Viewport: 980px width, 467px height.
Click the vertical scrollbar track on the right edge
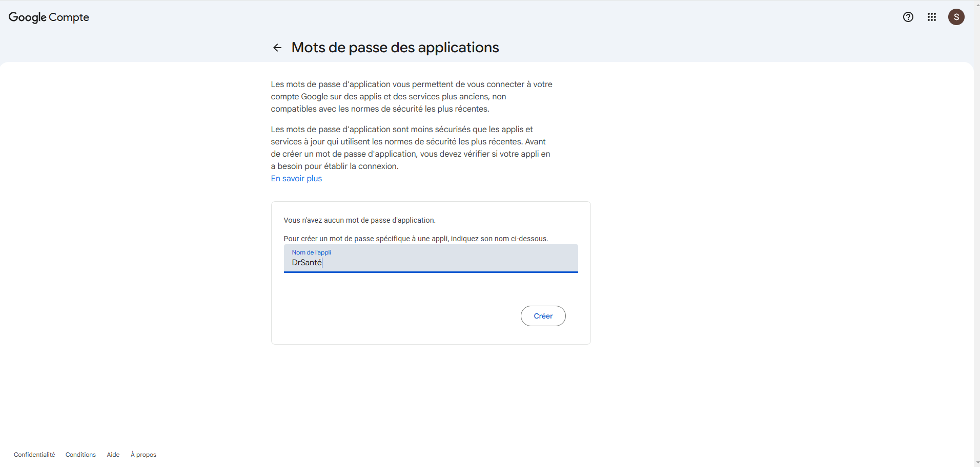(x=977, y=230)
